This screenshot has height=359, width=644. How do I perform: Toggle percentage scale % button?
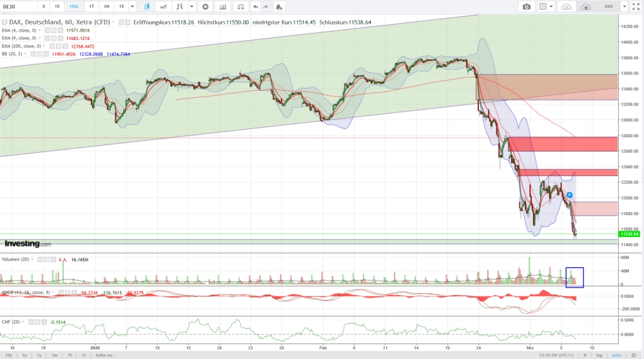click(585, 355)
